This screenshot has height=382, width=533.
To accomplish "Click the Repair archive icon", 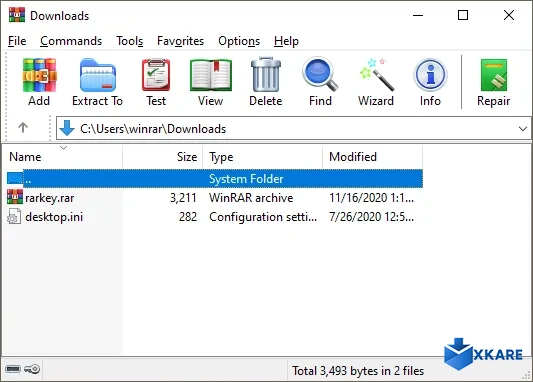I will 494,75.
